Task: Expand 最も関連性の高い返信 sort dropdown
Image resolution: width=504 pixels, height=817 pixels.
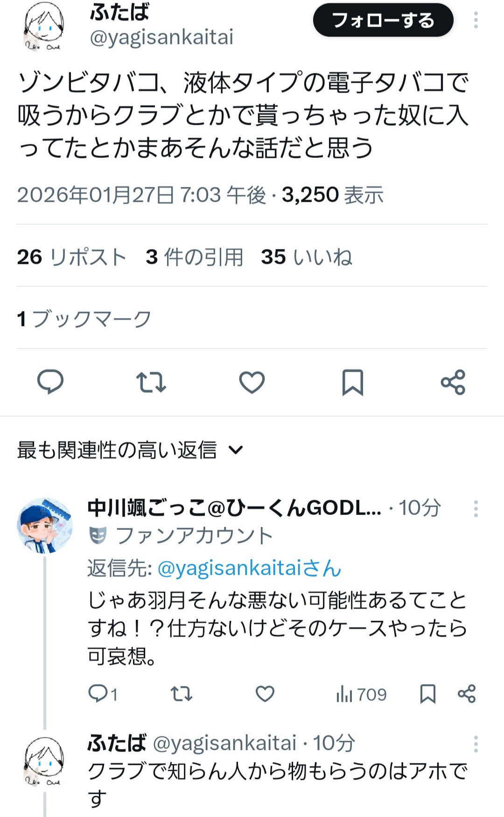Action: pyautogui.click(x=130, y=450)
